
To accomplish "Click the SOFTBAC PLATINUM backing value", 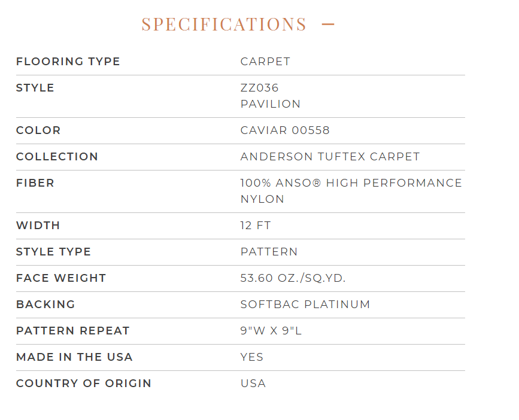I will coord(305,305).
